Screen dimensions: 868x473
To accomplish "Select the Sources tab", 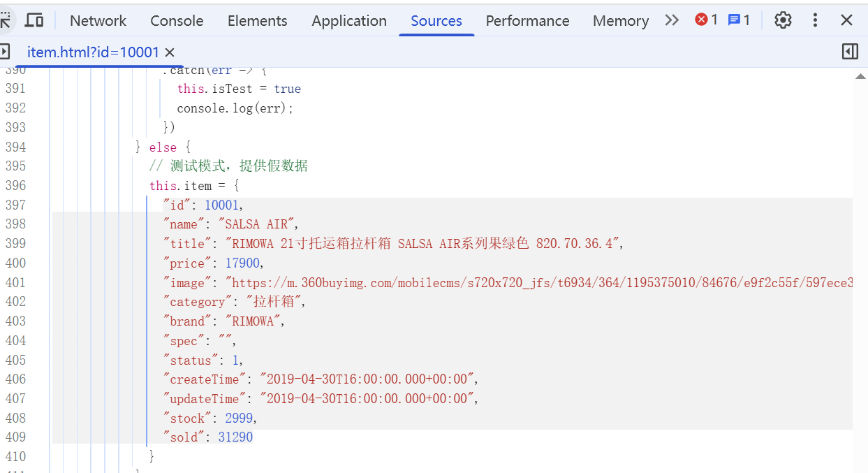I will click(x=436, y=21).
